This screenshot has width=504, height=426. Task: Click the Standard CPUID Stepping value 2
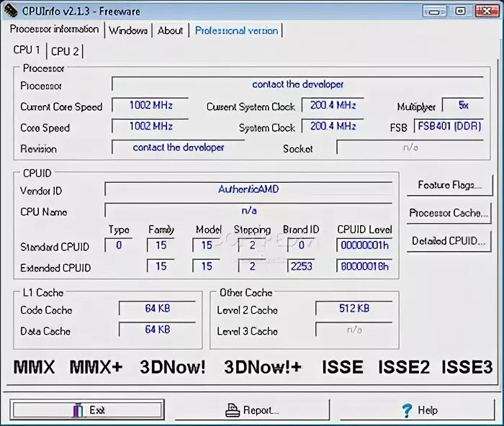click(252, 245)
